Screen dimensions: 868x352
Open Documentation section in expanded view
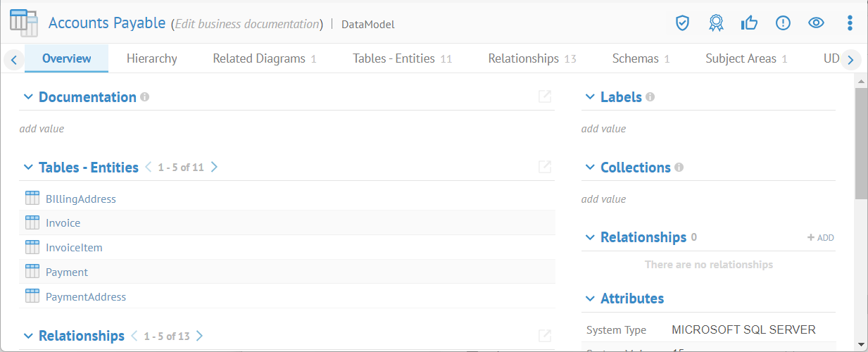[544, 96]
